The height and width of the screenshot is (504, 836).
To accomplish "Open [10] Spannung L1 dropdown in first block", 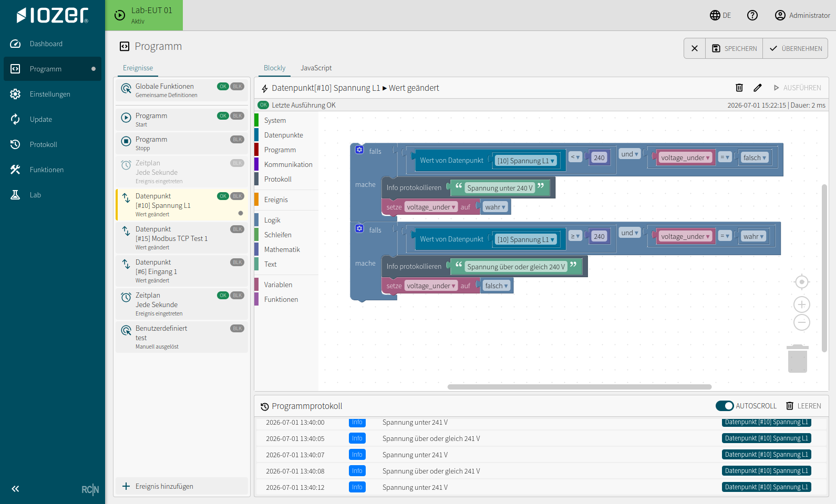I will pyautogui.click(x=525, y=161).
